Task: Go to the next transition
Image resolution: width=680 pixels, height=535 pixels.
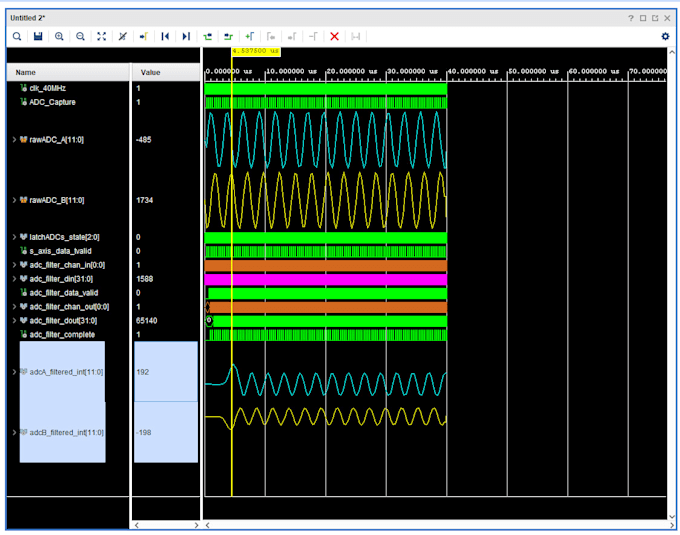Action: coord(229,36)
